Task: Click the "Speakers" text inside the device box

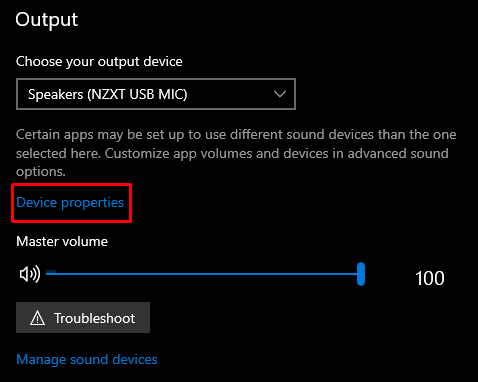Action: [56, 94]
